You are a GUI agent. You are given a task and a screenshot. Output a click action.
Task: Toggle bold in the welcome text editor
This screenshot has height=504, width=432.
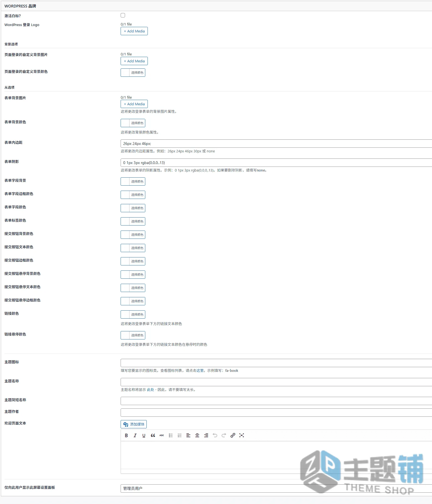point(126,435)
